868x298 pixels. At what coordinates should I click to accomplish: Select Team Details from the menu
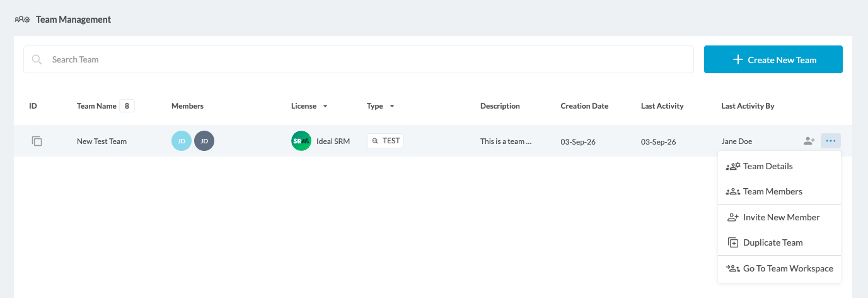(x=779, y=167)
